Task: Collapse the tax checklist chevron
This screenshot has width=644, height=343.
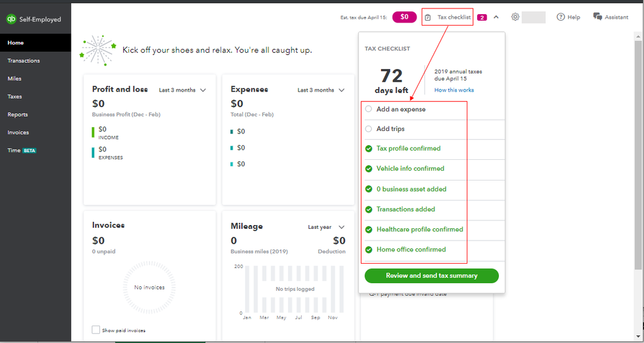Action: (x=496, y=17)
